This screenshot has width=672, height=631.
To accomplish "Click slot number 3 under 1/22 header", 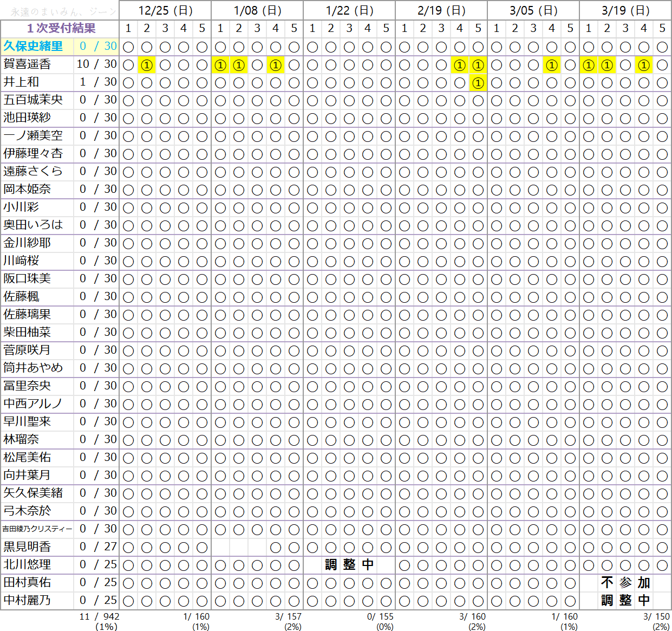I will pos(349,28).
